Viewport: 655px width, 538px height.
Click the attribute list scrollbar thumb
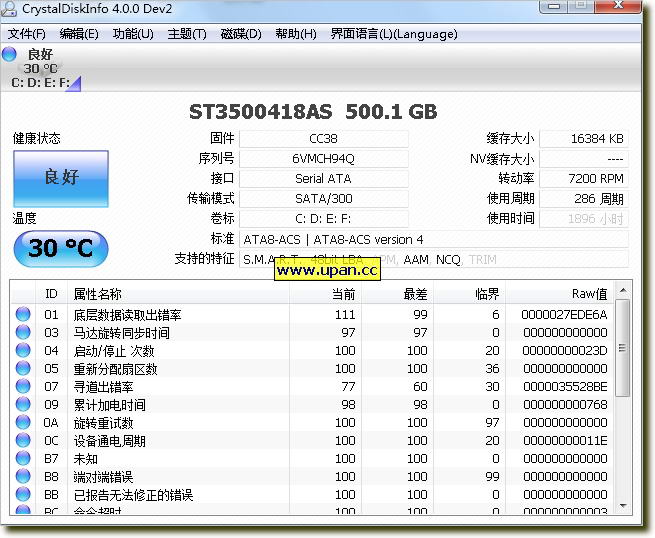[x=623, y=348]
